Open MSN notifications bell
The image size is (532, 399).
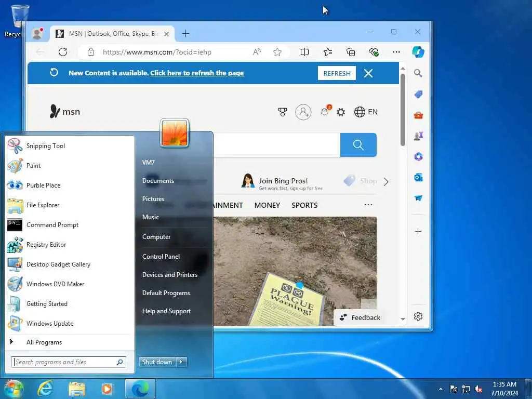pos(325,111)
